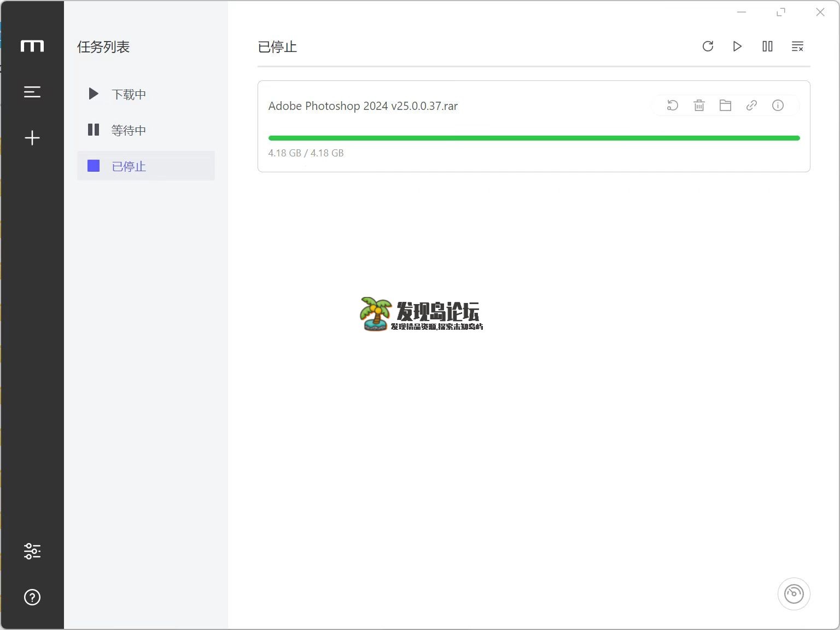The width and height of the screenshot is (840, 630).
Task: Show info details for Photoshop task
Action: [x=778, y=106]
